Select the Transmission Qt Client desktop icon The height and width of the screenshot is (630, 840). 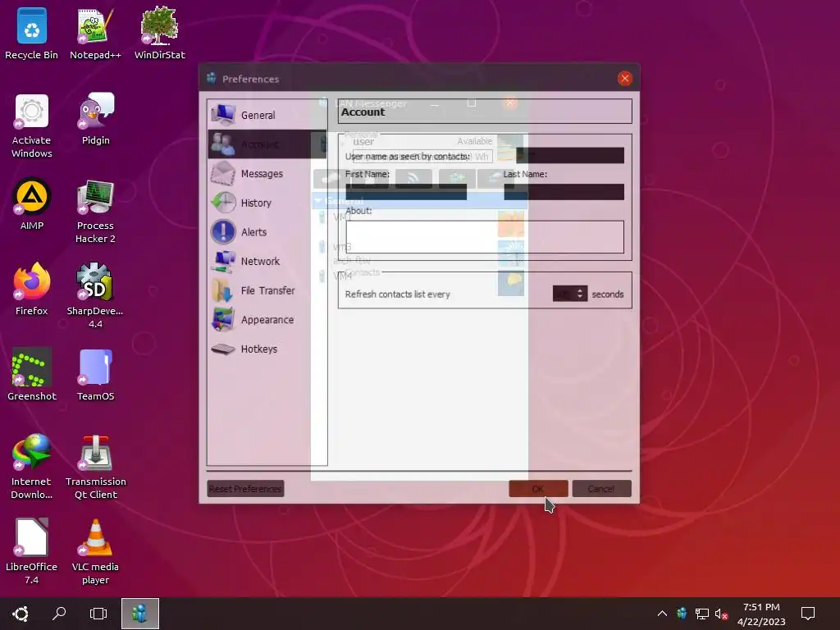pos(96,466)
